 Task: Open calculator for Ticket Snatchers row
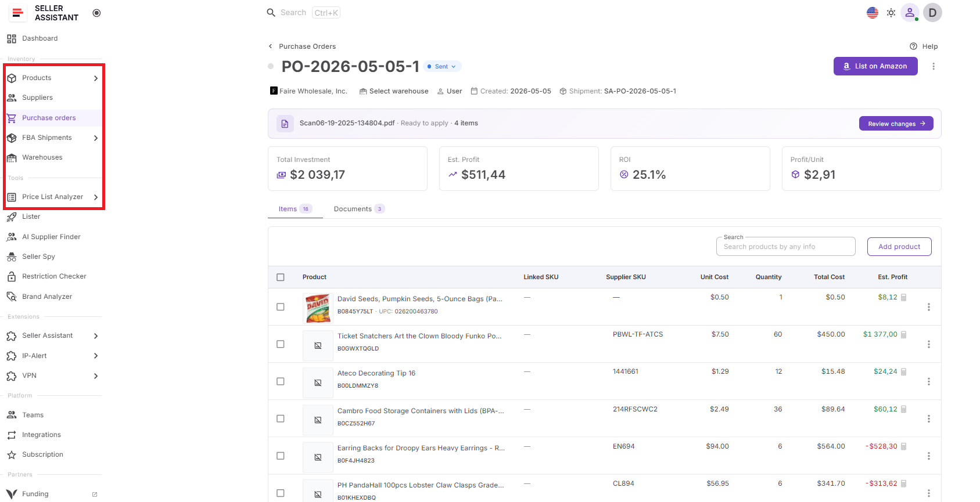tap(904, 335)
